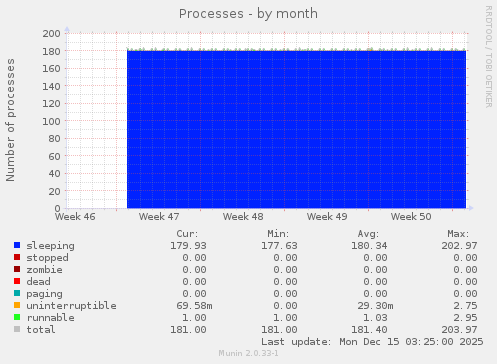Image resolution: width=497 pixels, height=364 pixels.
Task: Click the 'paging' legend label
Action: click(44, 294)
